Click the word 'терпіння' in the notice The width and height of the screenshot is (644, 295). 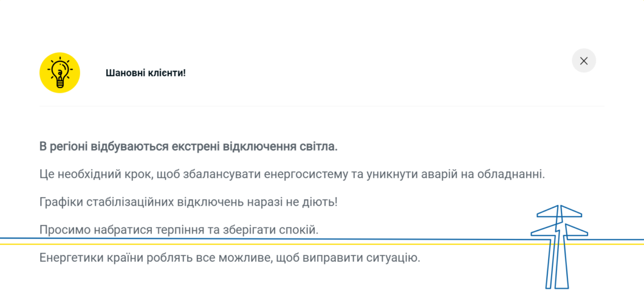(179, 231)
